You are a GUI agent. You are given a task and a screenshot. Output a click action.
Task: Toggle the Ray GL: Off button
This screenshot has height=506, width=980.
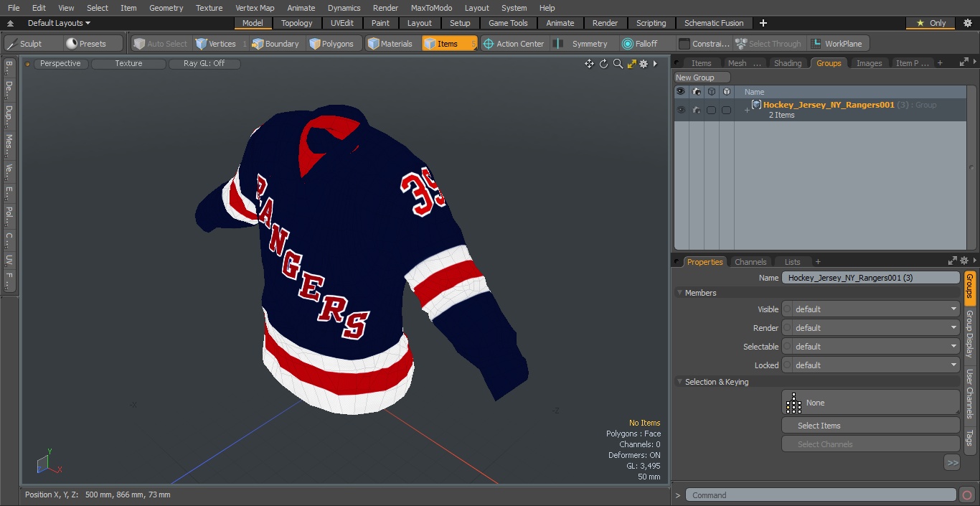[204, 64]
